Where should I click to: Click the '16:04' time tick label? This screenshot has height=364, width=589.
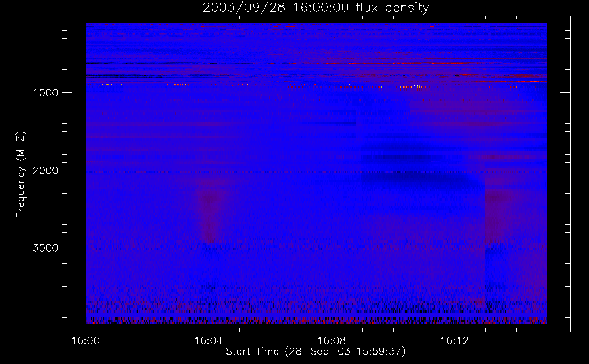208,341
